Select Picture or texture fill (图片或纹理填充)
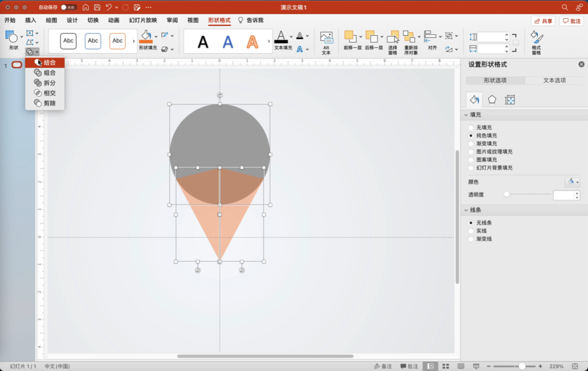The width and height of the screenshot is (588, 371). coord(471,152)
